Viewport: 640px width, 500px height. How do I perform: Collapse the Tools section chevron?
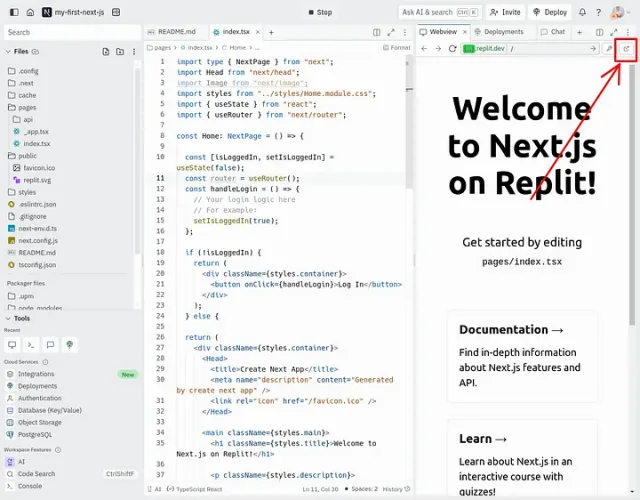click(x=8, y=318)
